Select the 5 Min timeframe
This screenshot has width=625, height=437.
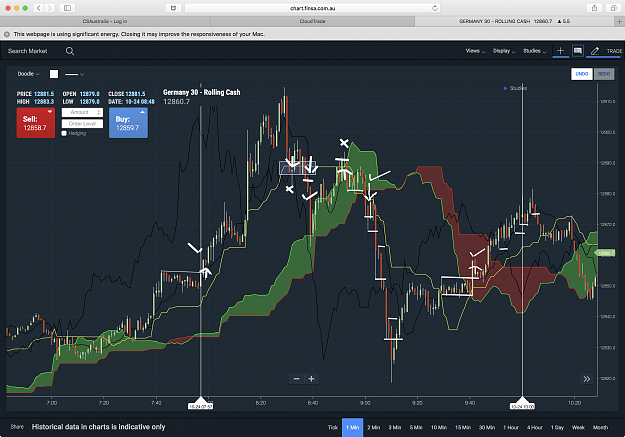tap(416, 427)
